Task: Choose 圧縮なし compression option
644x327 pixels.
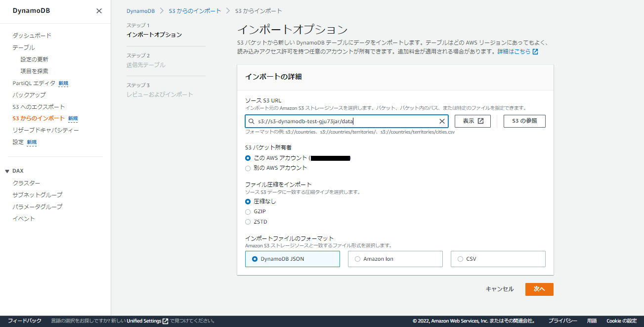Action: click(248, 201)
